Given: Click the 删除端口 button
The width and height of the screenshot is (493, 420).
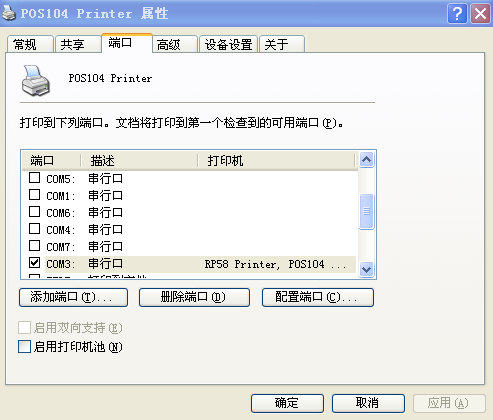Looking at the screenshot, I should [194, 297].
